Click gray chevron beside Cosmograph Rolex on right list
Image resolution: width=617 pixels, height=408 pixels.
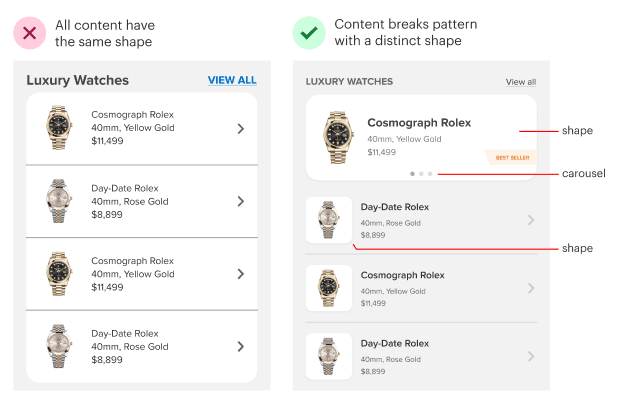531,288
